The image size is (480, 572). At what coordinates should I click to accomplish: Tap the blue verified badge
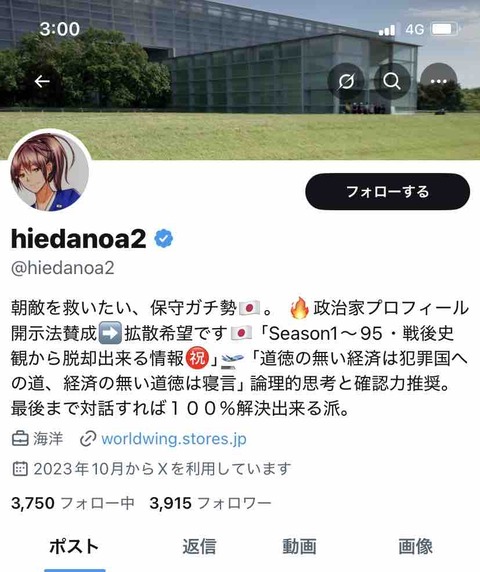(163, 239)
